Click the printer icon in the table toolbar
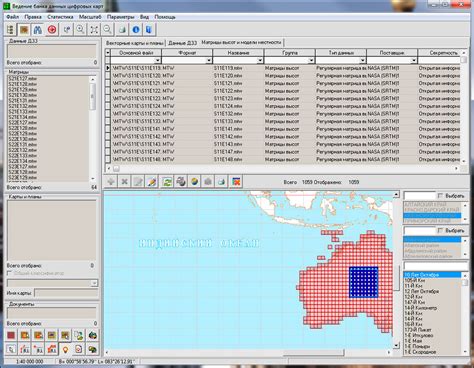474x368 pixels. [x=221, y=182]
